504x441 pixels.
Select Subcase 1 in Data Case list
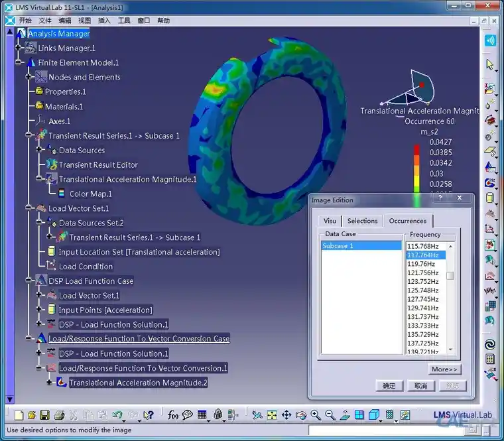coord(361,246)
